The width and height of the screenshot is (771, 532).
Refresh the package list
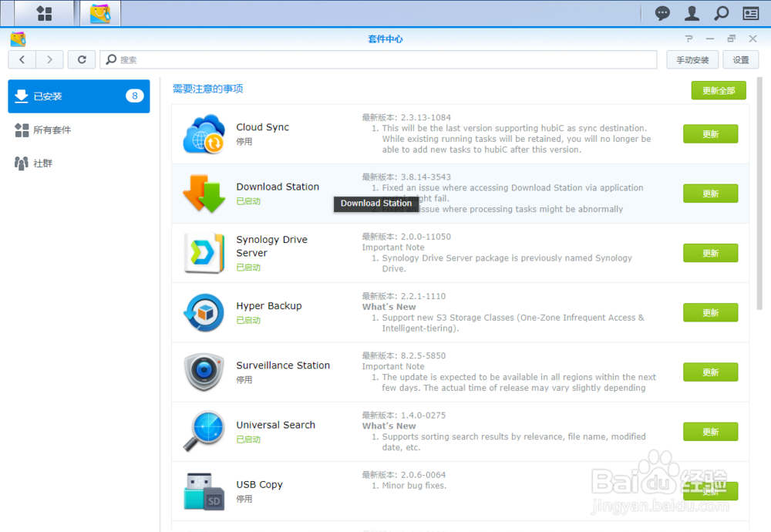[x=82, y=59]
